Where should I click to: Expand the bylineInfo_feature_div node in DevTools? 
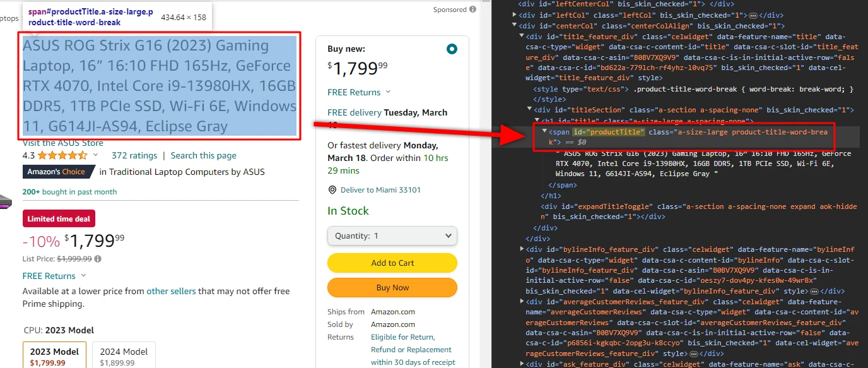[x=521, y=249]
